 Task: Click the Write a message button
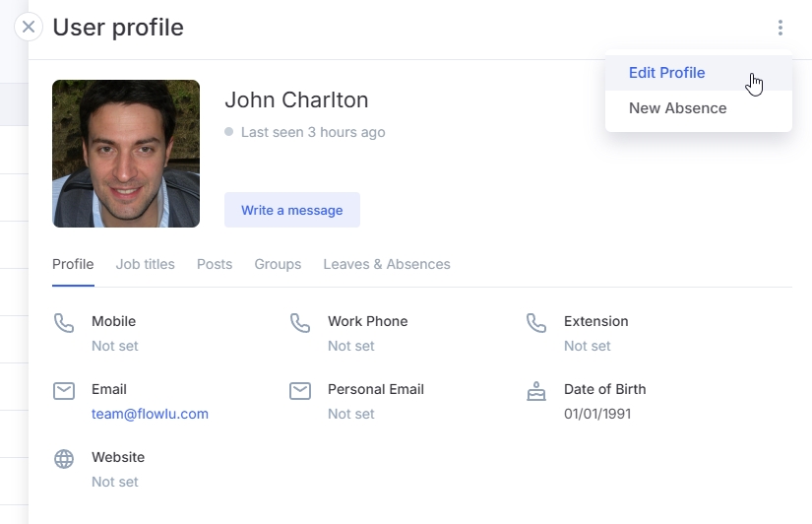tap(292, 210)
